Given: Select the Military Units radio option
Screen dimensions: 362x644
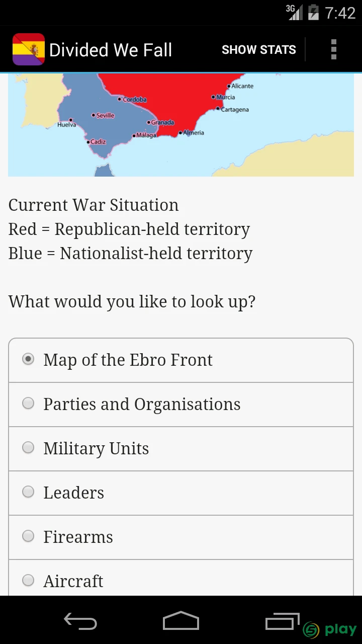Looking at the screenshot, I should (181, 449).
